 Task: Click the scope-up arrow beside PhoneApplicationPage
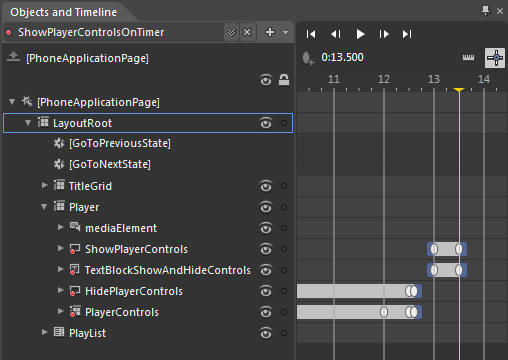[x=13, y=57]
